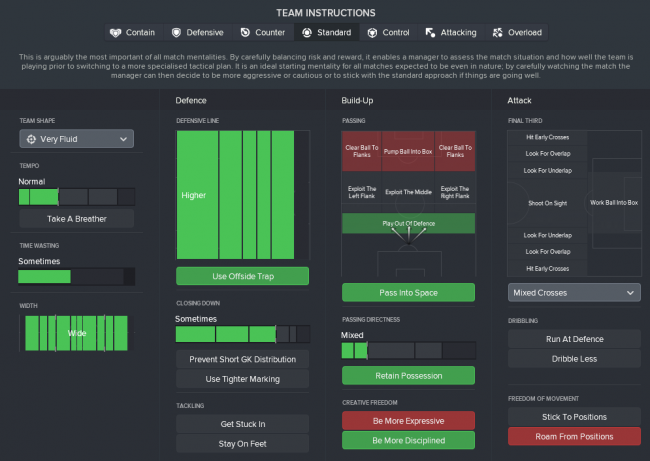The width and height of the screenshot is (650, 461).
Task: Select the Contain mentality icon
Action: [x=116, y=33]
